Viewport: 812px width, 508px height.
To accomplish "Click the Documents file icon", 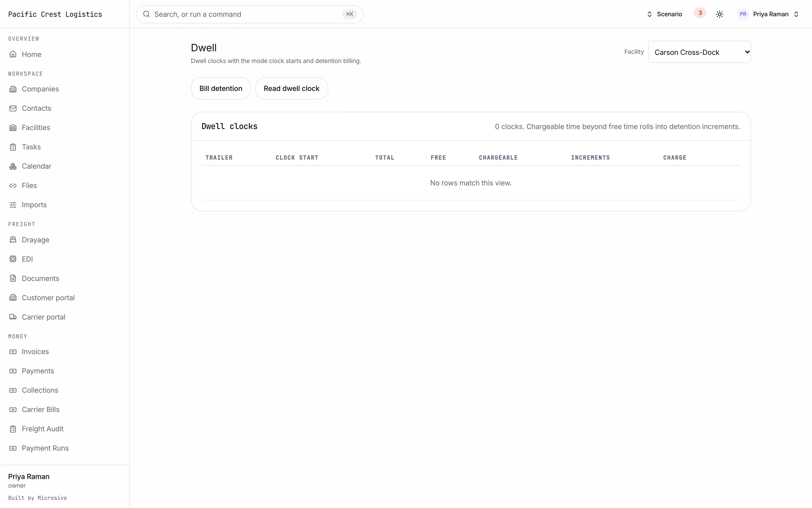I will (x=13, y=278).
